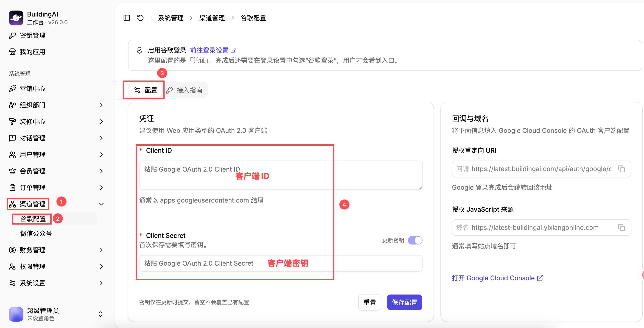Click the store icon beside 我的应用
The height and width of the screenshot is (328, 644).
click(12, 52)
